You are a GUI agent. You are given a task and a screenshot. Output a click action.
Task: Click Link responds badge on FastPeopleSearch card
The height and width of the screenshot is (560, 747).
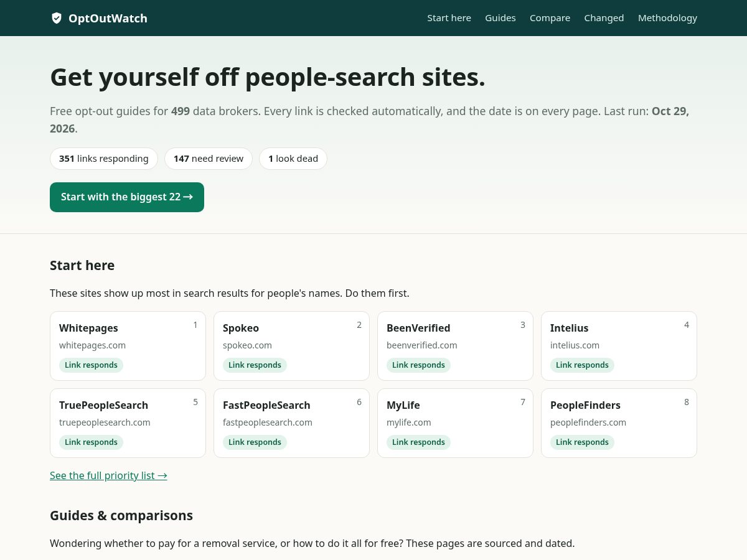(x=255, y=442)
